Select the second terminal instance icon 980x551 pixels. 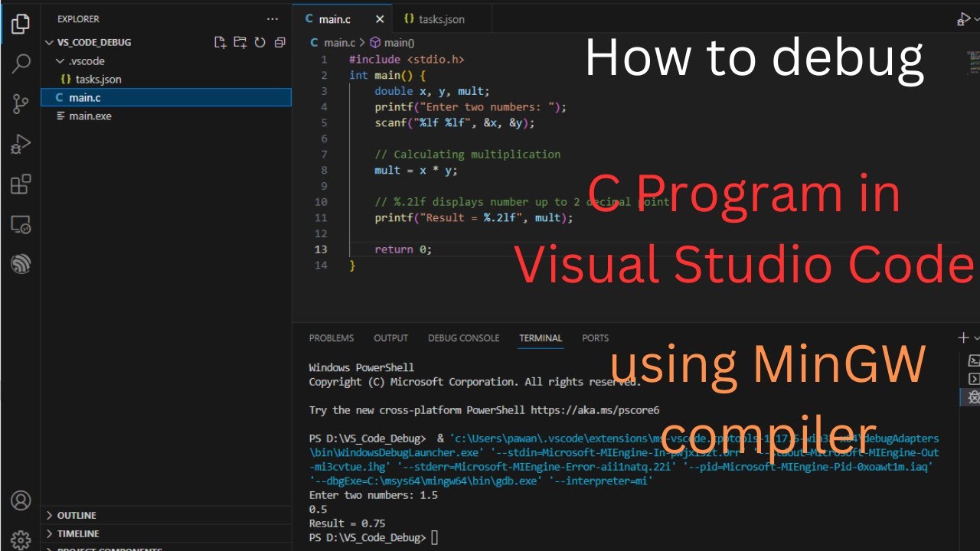click(x=974, y=379)
